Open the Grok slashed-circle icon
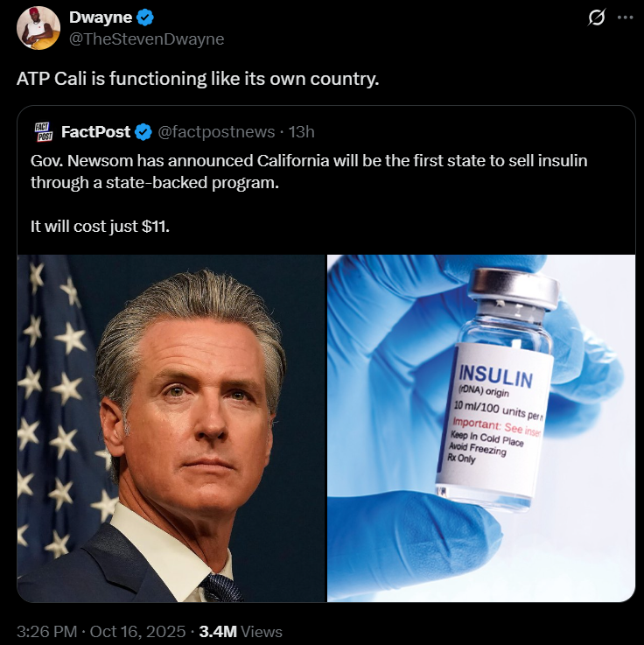 596,18
